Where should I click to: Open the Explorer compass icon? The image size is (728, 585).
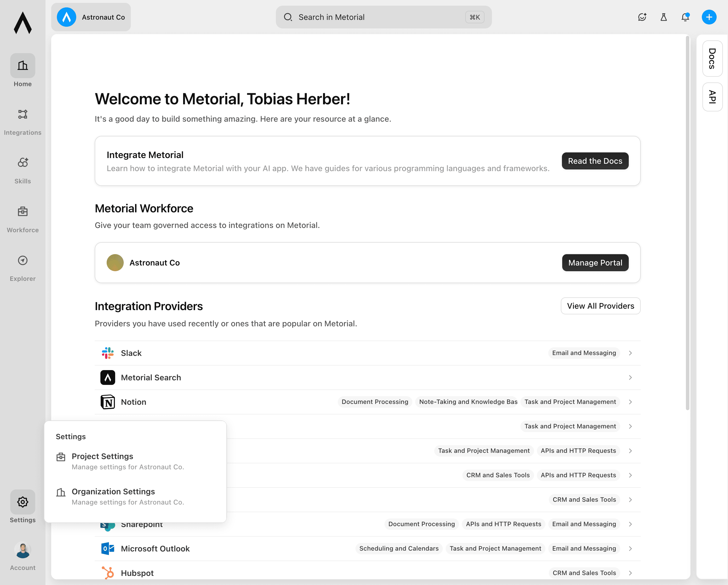pos(23,260)
